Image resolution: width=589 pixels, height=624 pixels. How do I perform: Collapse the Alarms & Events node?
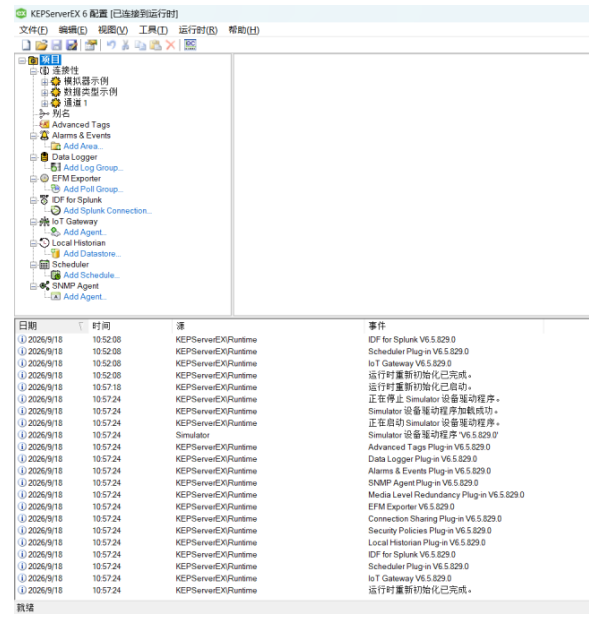tap(33, 136)
